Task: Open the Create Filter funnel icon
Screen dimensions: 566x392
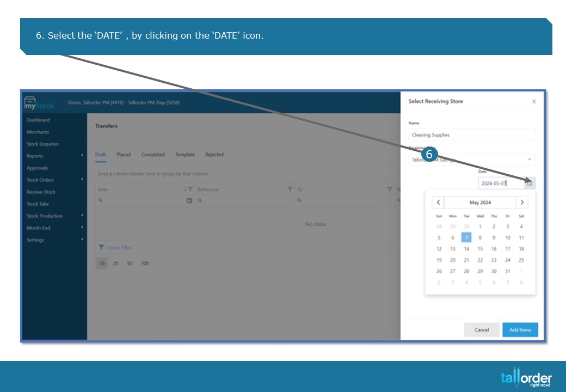Action: [x=101, y=247]
